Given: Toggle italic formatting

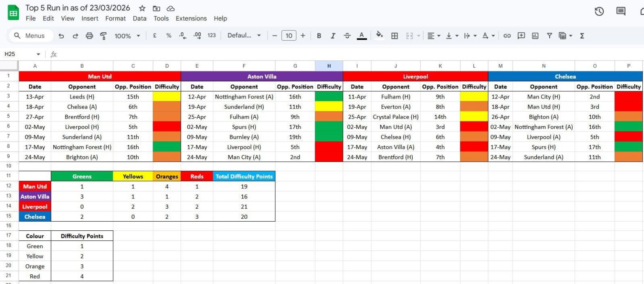Looking at the screenshot, I should tap(333, 36).
